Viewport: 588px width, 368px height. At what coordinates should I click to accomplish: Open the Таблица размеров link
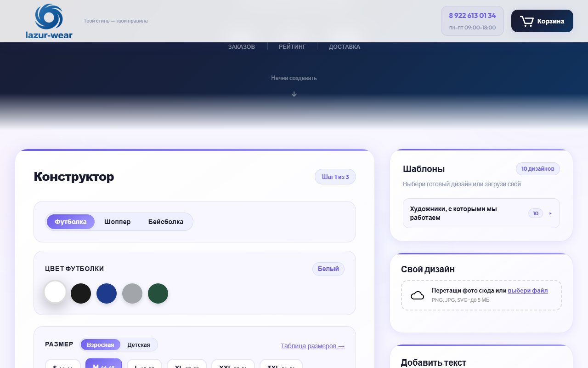(313, 346)
